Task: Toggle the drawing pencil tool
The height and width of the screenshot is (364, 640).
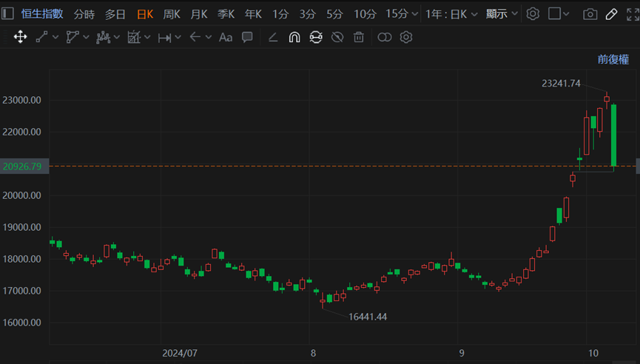Action: 611,14
